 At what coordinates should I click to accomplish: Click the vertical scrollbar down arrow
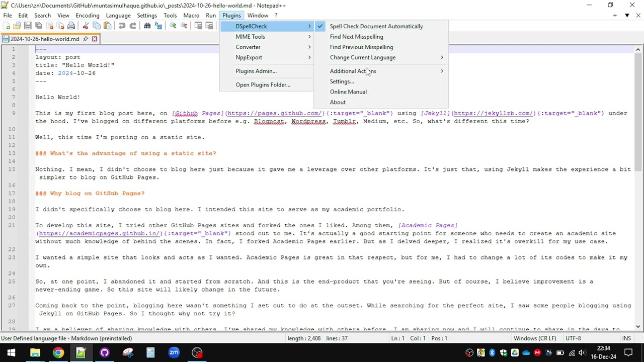click(x=638, y=327)
